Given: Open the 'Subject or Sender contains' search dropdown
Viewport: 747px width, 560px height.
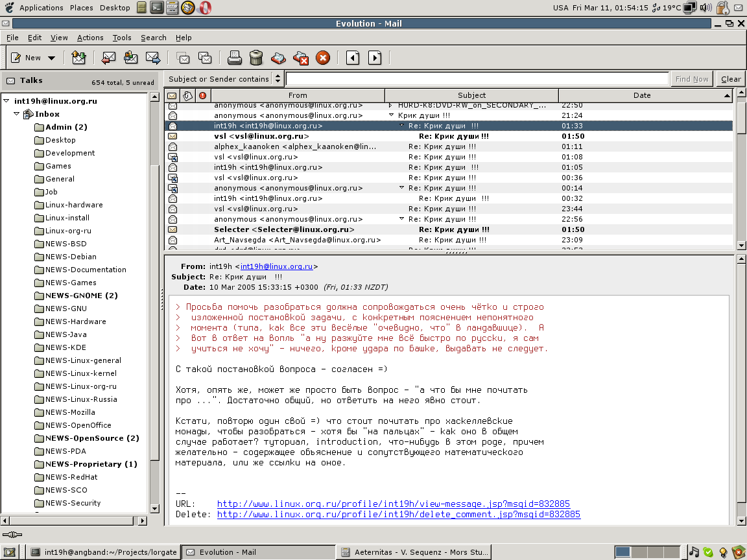Looking at the screenshot, I should 224,79.
